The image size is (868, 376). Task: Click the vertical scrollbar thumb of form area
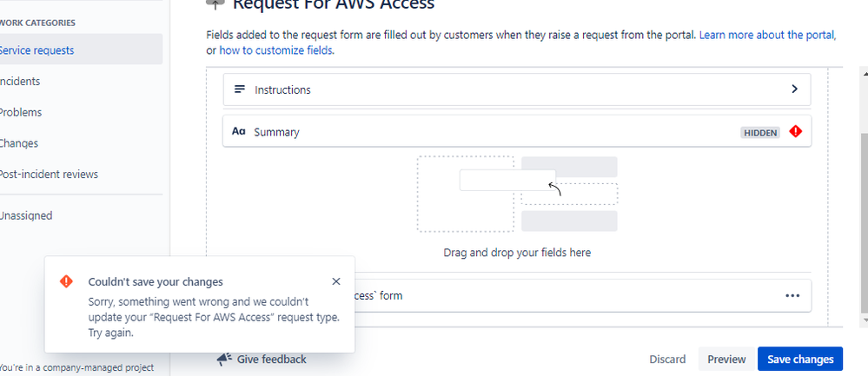(x=864, y=224)
